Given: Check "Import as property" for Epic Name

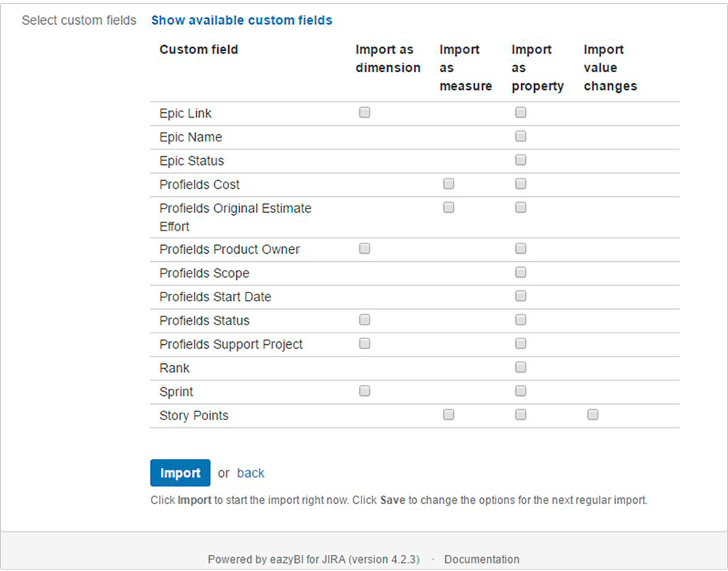Looking at the screenshot, I should pyautogui.click(x=520, y=136).
